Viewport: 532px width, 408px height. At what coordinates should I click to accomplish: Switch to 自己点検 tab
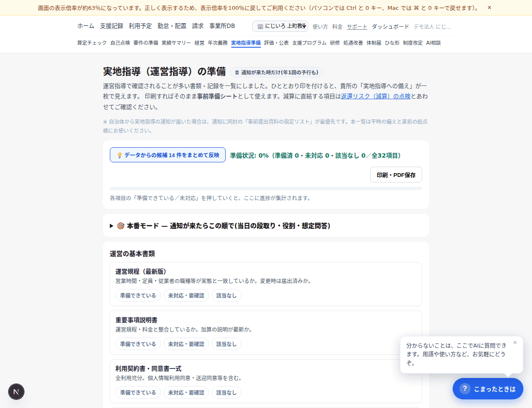click(x=120, y=43)
